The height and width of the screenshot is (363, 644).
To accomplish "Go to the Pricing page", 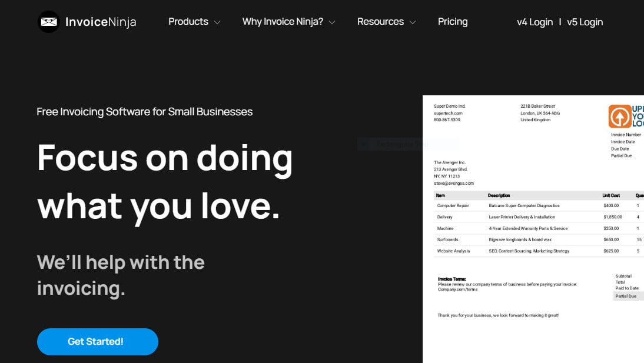I will [x=453, y=22].
